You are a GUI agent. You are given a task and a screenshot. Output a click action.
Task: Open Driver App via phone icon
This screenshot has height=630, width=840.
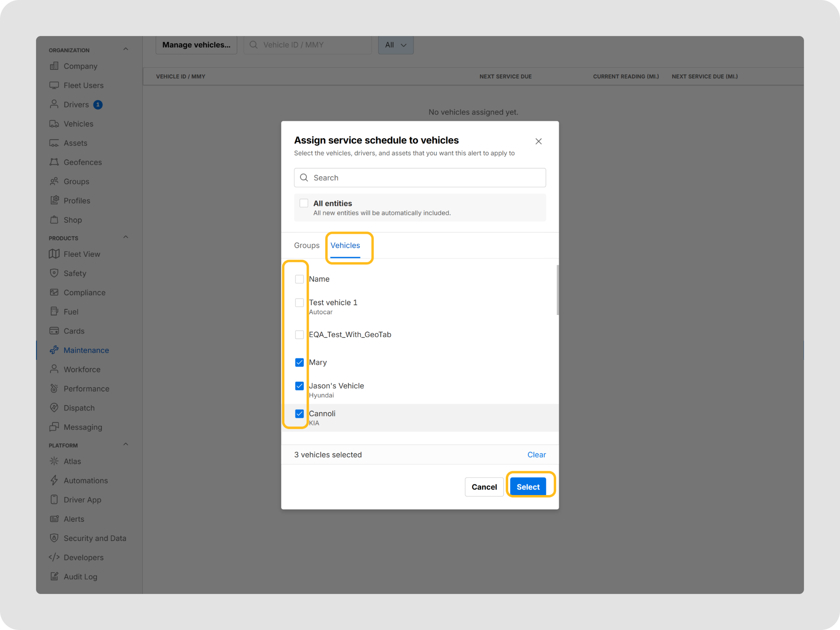(x=54, y=500)
